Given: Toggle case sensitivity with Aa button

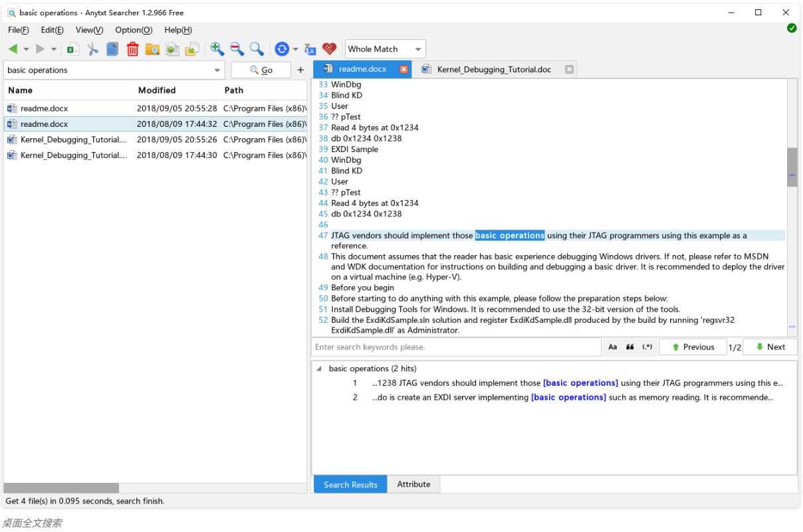Looking at the screenshot, I should (612, 346).
